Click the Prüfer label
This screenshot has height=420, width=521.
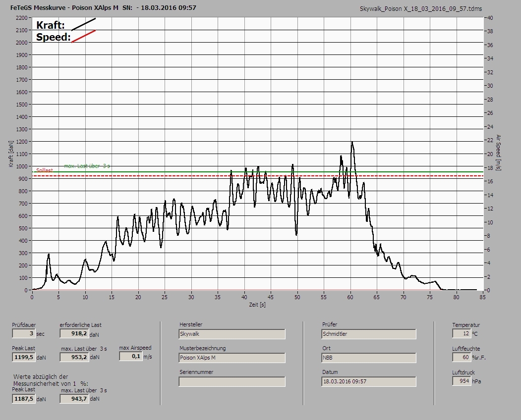click(x=330, y=324)
